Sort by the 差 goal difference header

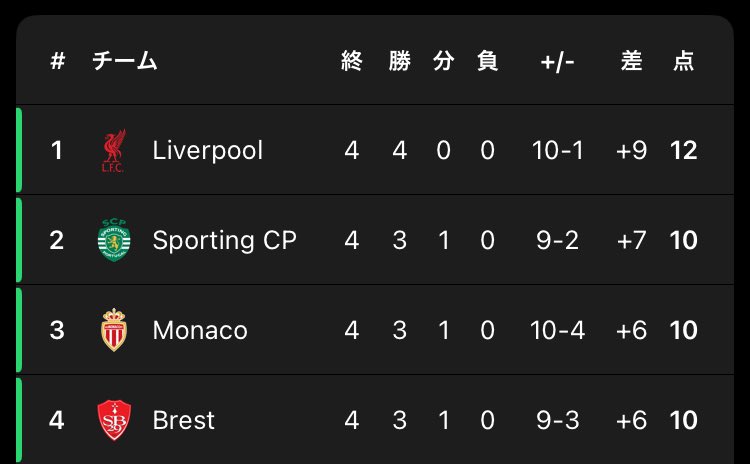click(x=631, y=61)
